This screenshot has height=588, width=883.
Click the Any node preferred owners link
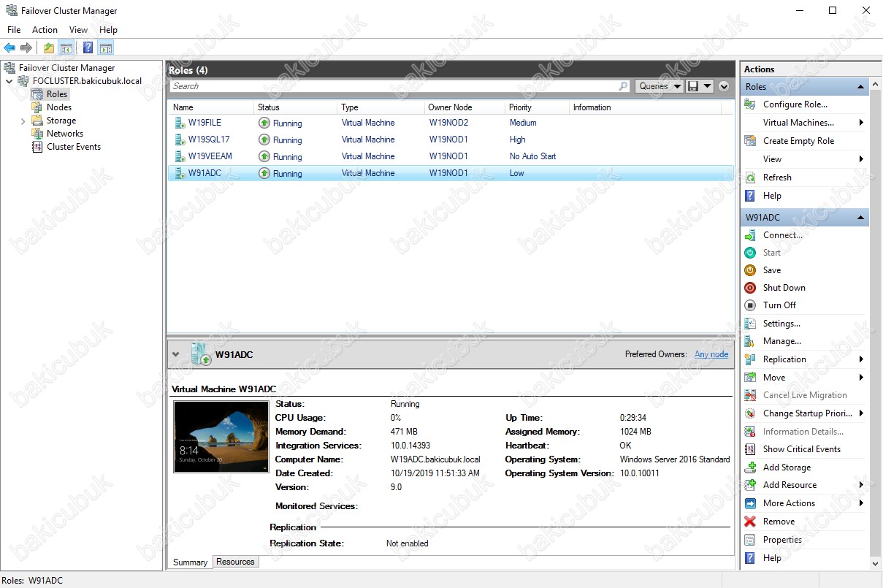click(x=711, y=354)
